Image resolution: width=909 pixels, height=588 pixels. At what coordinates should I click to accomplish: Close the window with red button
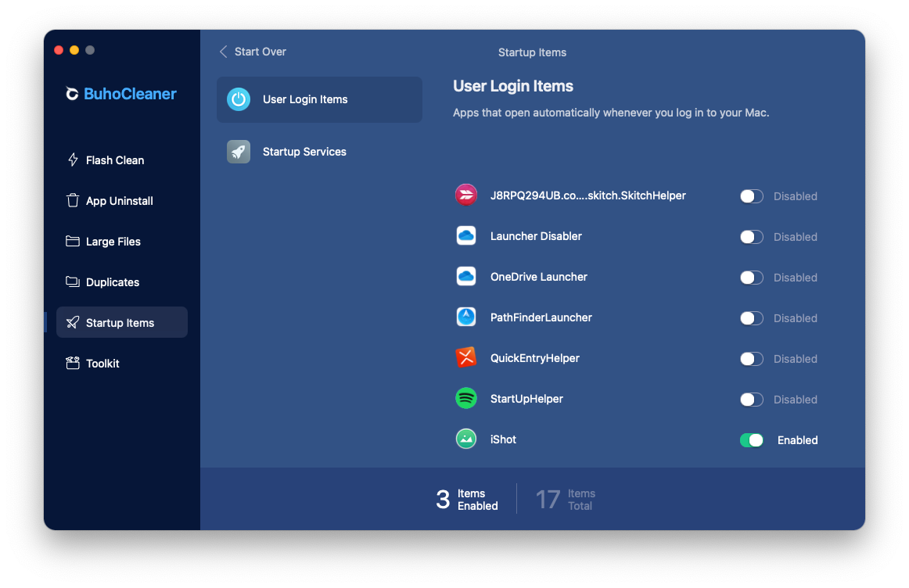[x=59, y=50]
